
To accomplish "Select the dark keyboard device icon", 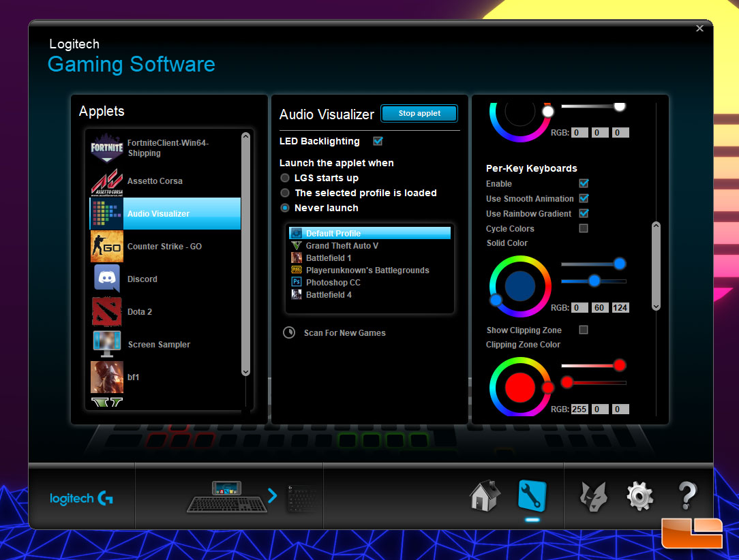I will click(x=302, y=499).
